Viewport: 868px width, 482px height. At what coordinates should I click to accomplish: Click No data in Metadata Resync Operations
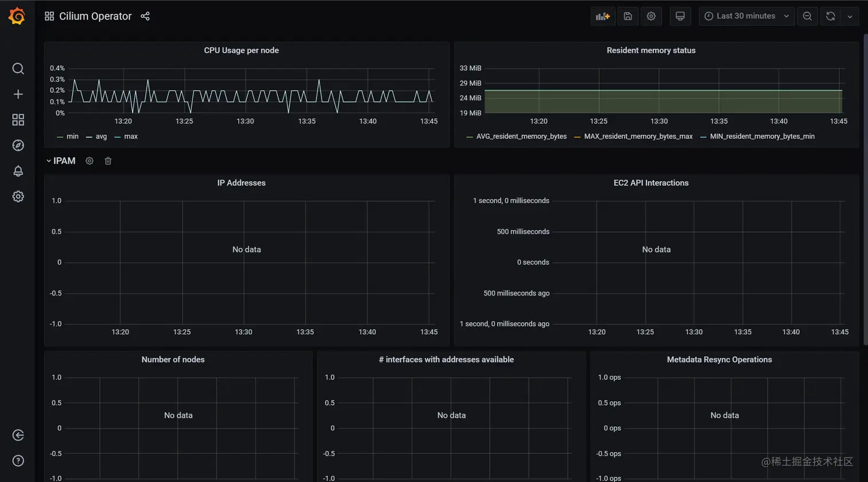coord(724,415)
